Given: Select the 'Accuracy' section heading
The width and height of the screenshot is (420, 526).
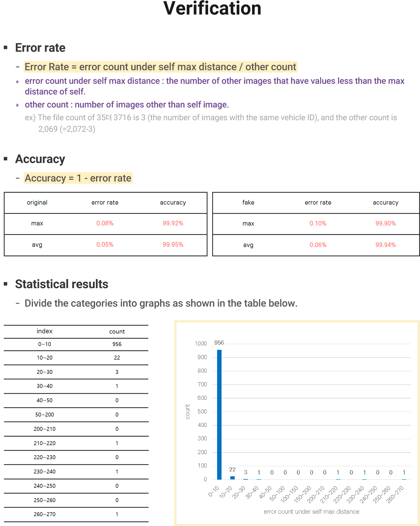Looking at the screenshot, I should (x=40, y=159).
